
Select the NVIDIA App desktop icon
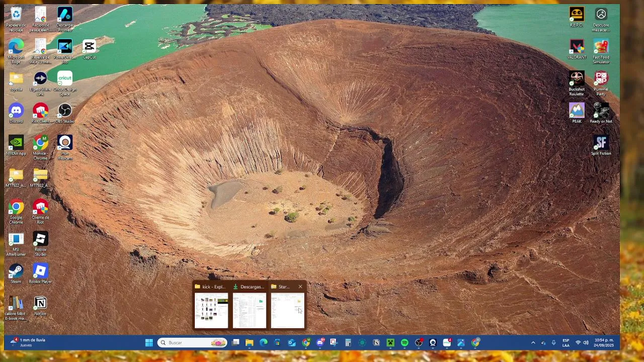16,146
